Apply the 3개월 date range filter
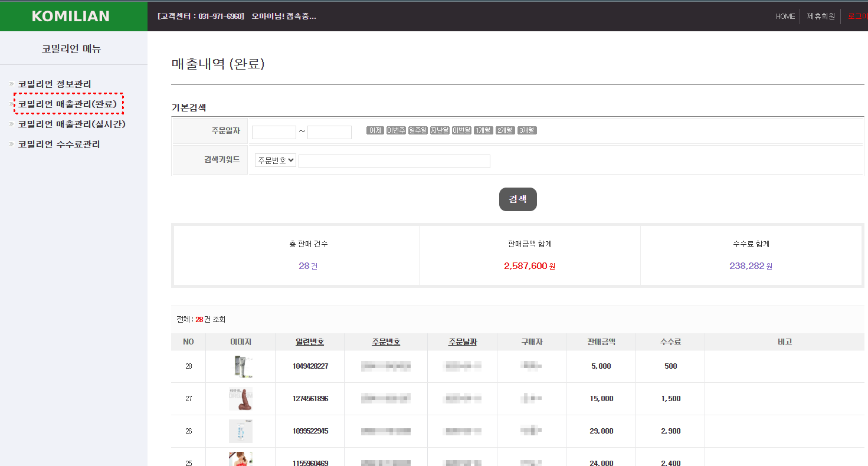Screen dimensions: 868x466 527,130
